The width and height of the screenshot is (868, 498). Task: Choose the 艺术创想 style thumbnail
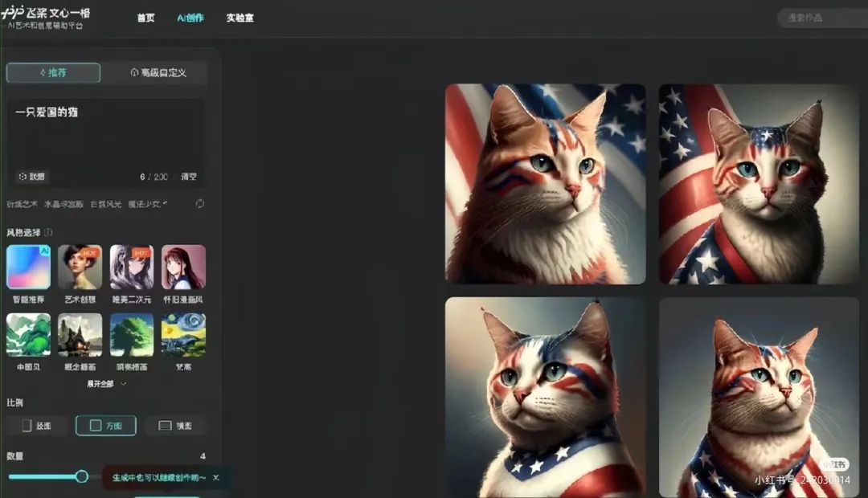(x=80, y=267)
